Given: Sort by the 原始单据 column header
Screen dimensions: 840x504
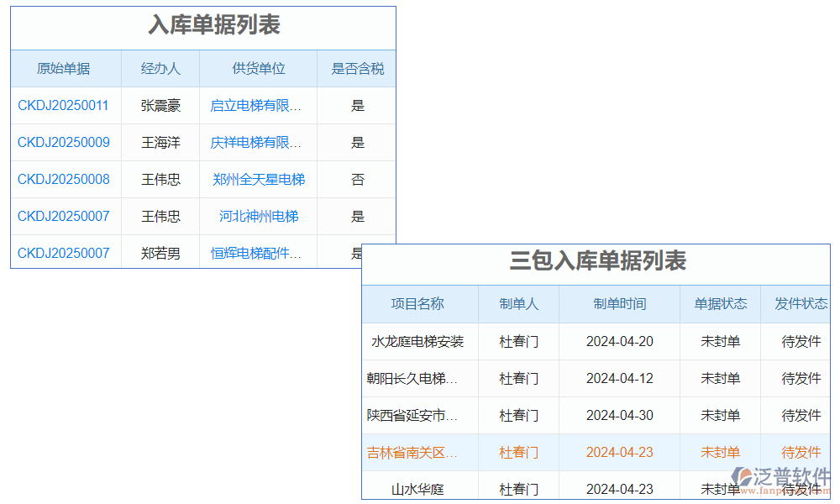Looking at the screenshot, I should 63,68.
